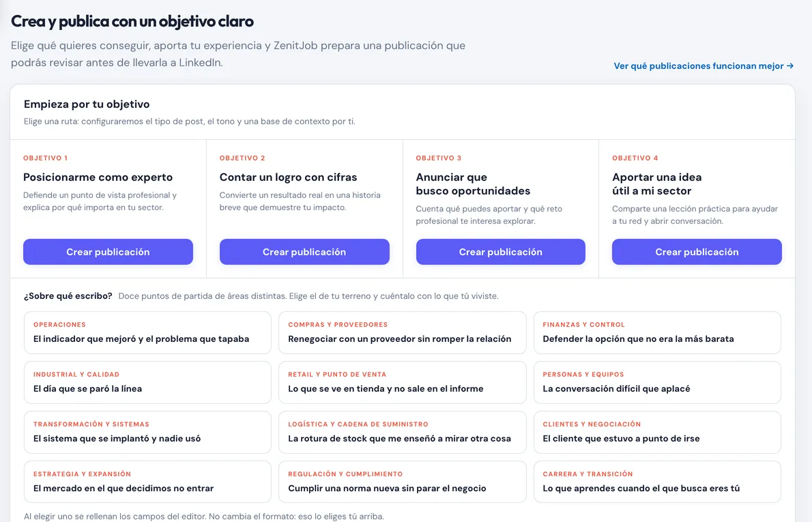Pick the Regulación y cumplimiento topic card
Screen dimensions: 812x522
403,482
